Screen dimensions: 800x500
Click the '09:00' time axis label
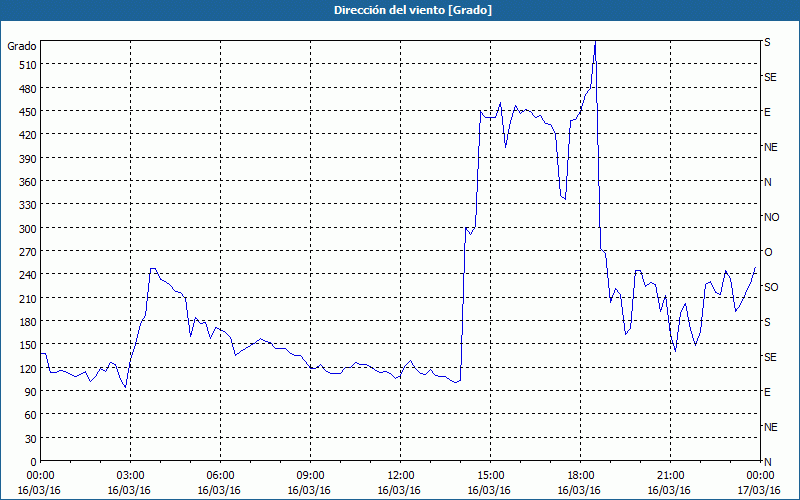pos(310,476)
